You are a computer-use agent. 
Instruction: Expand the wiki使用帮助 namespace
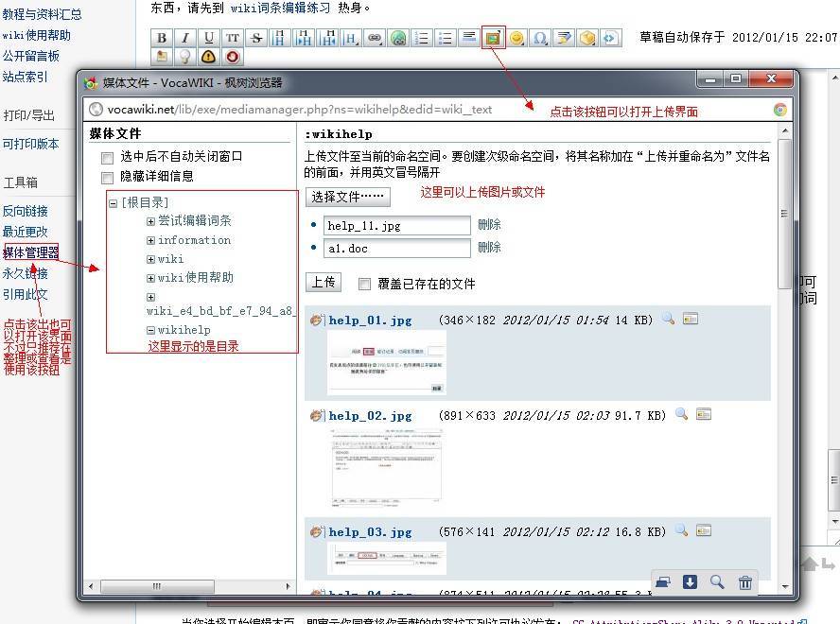point(150,278)
